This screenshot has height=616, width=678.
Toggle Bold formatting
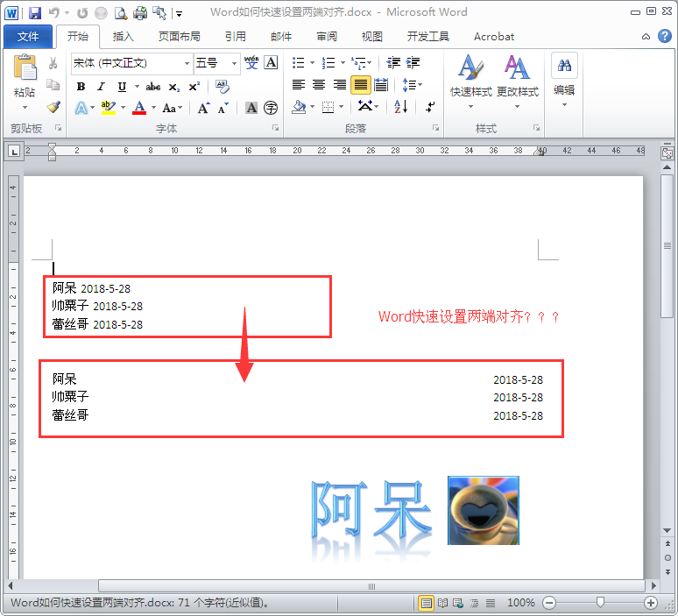point(81,87)
